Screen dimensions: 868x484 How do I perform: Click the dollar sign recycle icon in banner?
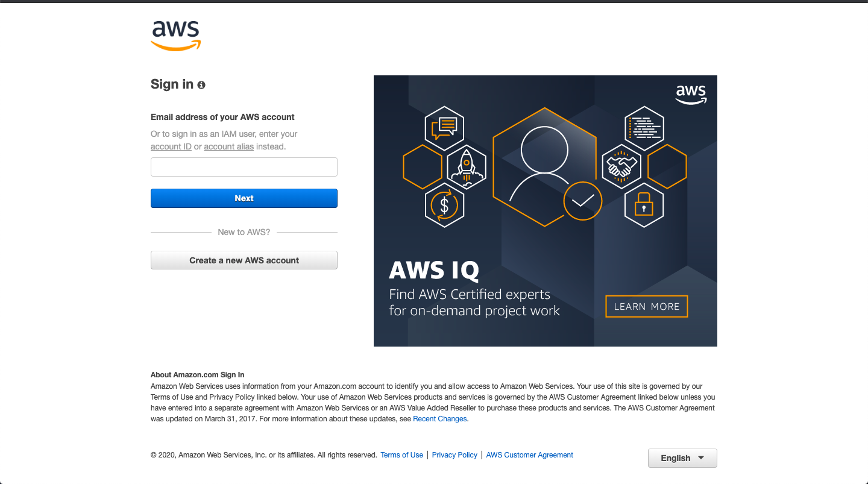click(x=444, y=205)
